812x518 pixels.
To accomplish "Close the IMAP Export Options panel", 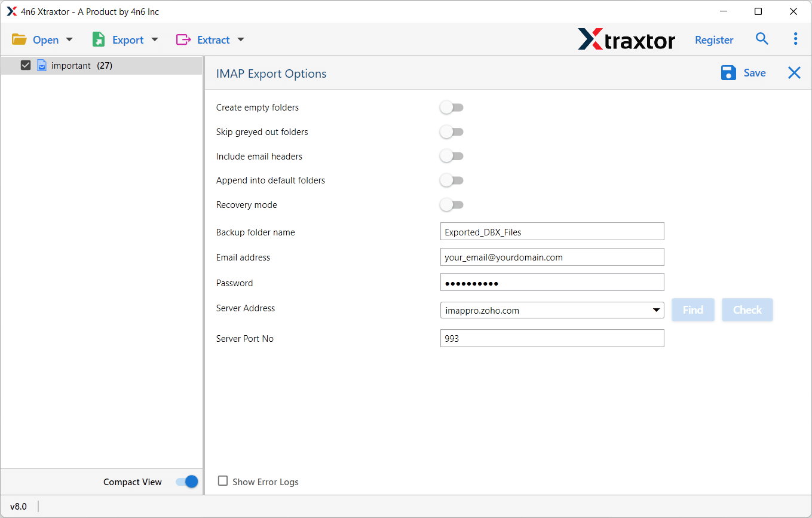I will pos(794,73).
